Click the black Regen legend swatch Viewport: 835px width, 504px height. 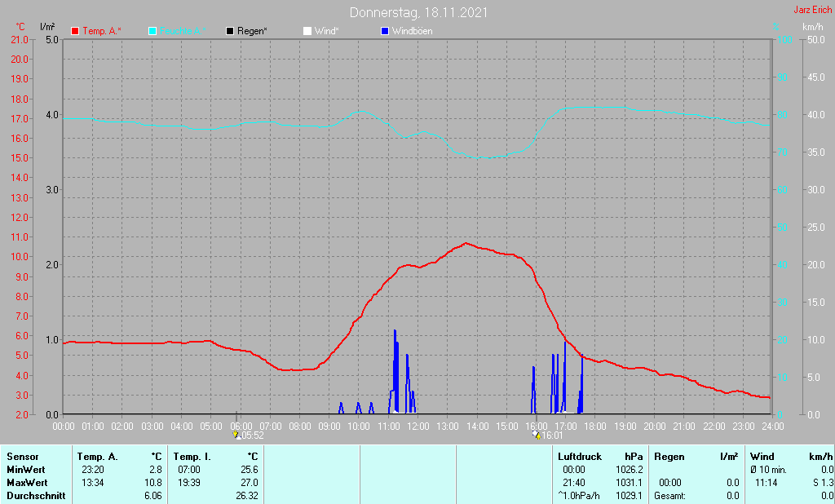(x=230, y=32)
